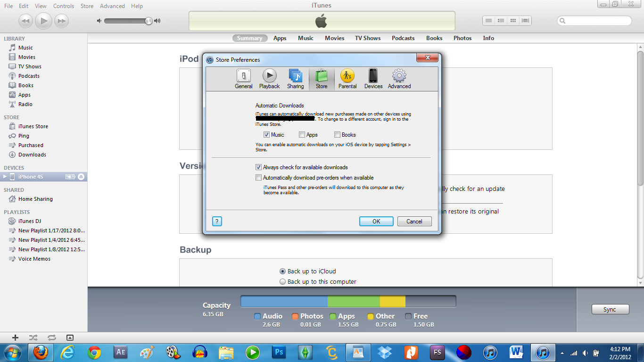644x362 pixels.
Task: Click the previous track rewind button
Action: [26, 21]
